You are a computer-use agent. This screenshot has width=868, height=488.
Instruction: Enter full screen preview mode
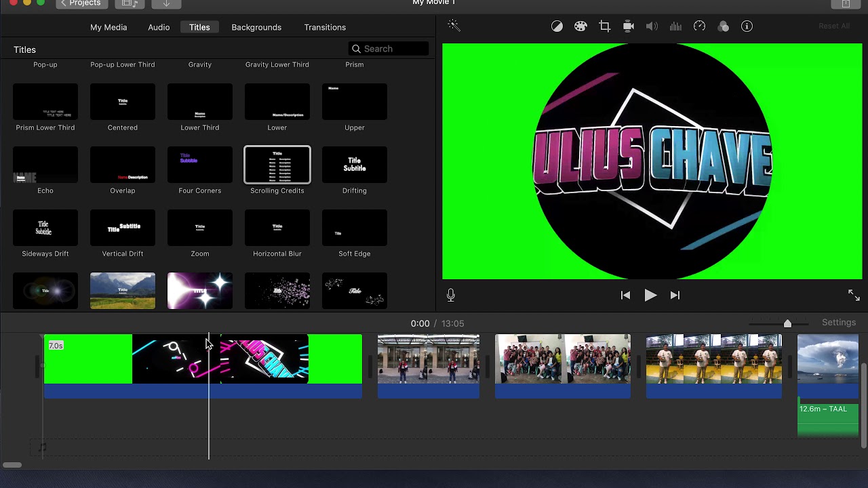point(854,295)
